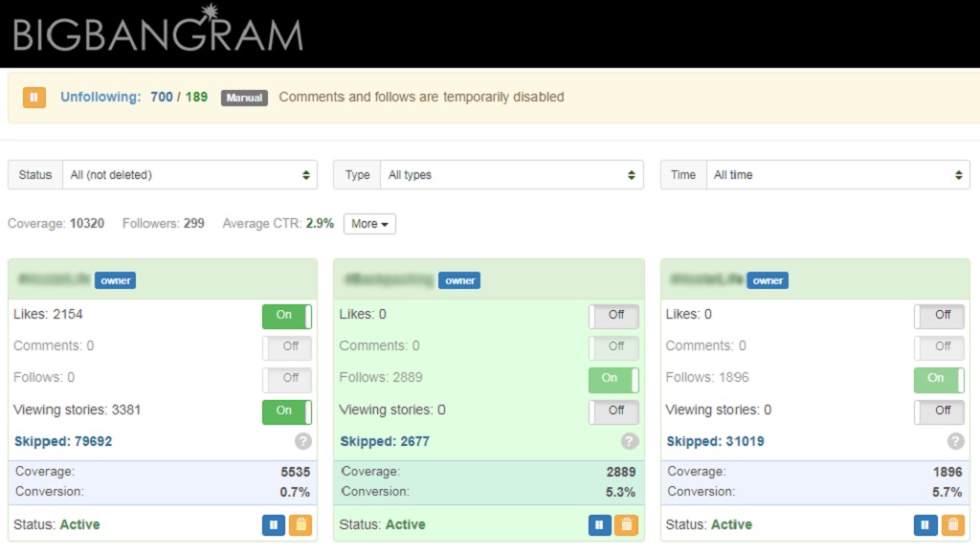This screenshot has width=980, height=555.
Task: Click the Manual badge in the banner
Action: (244, 98)
